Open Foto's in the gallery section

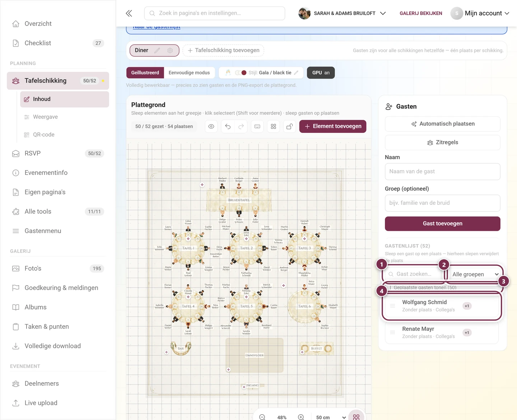[x=58, y=269]
